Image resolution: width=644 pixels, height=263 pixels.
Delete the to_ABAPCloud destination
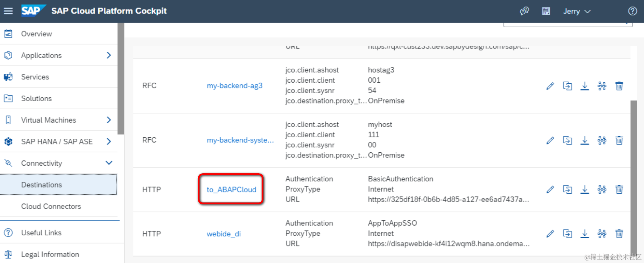[619, 189]
